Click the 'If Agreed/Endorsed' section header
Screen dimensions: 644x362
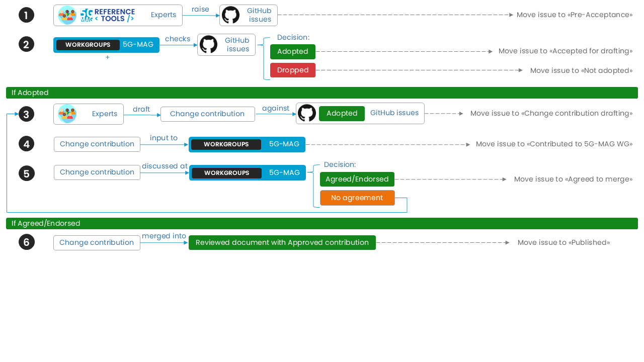tap(321, 223)
